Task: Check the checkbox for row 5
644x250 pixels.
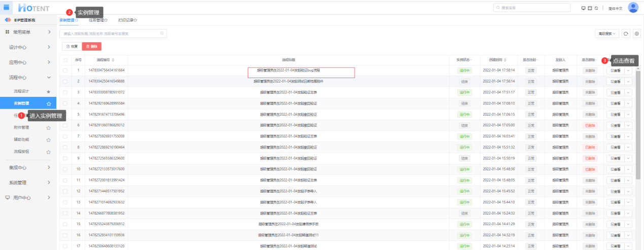Action: pos(65,114)
